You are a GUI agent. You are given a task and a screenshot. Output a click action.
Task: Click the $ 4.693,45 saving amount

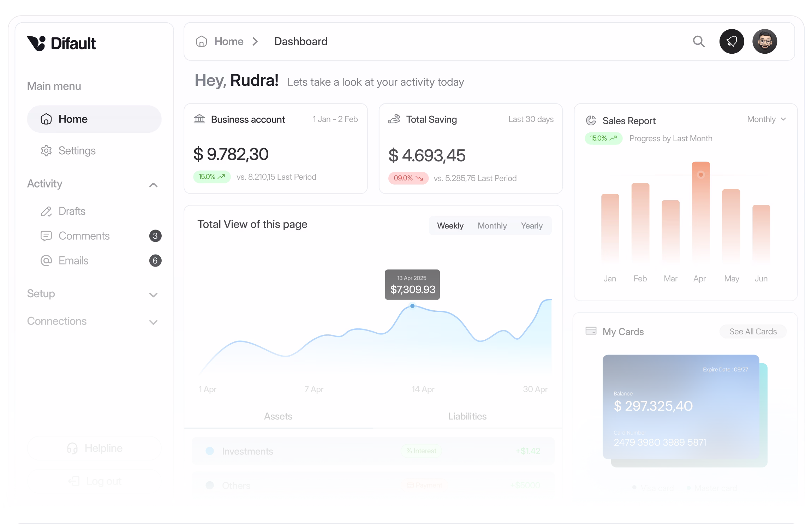427,156
